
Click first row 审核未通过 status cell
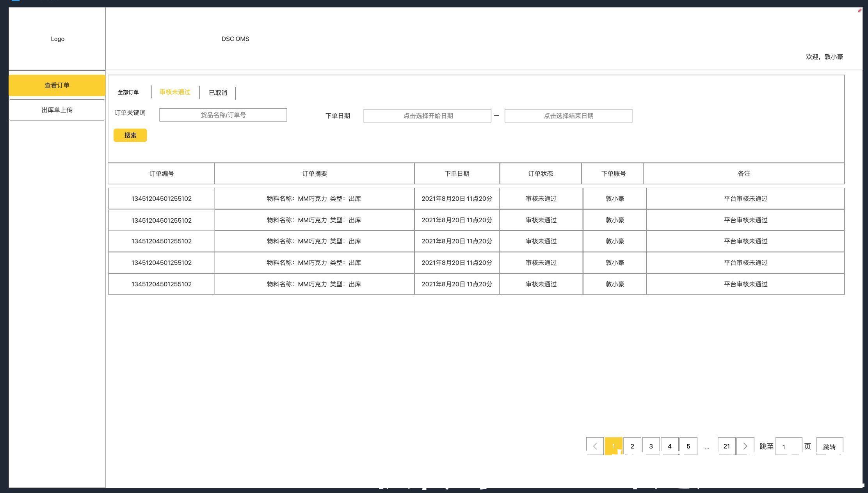pos(541,198)
